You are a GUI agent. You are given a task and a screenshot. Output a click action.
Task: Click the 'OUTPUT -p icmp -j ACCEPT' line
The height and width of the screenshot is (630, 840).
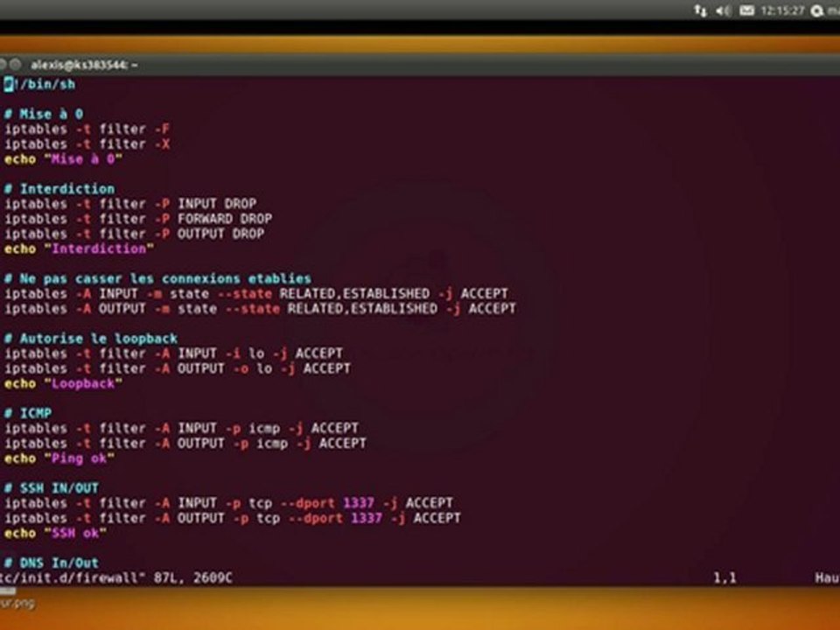pos(185,443)
